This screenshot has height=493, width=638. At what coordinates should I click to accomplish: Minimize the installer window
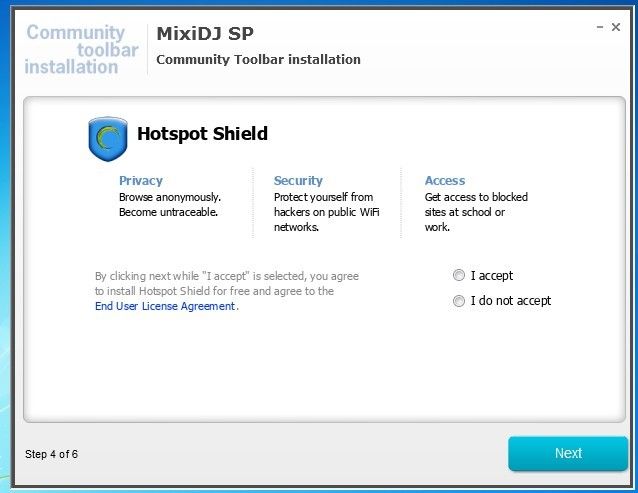coord(600,27)
